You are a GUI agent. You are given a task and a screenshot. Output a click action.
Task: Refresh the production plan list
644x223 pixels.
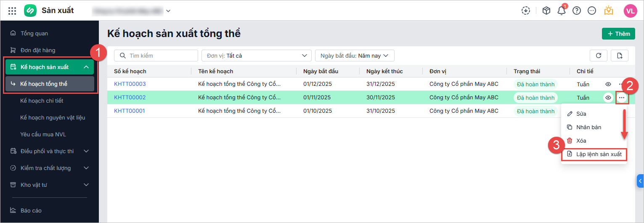(x=599, y=56)
